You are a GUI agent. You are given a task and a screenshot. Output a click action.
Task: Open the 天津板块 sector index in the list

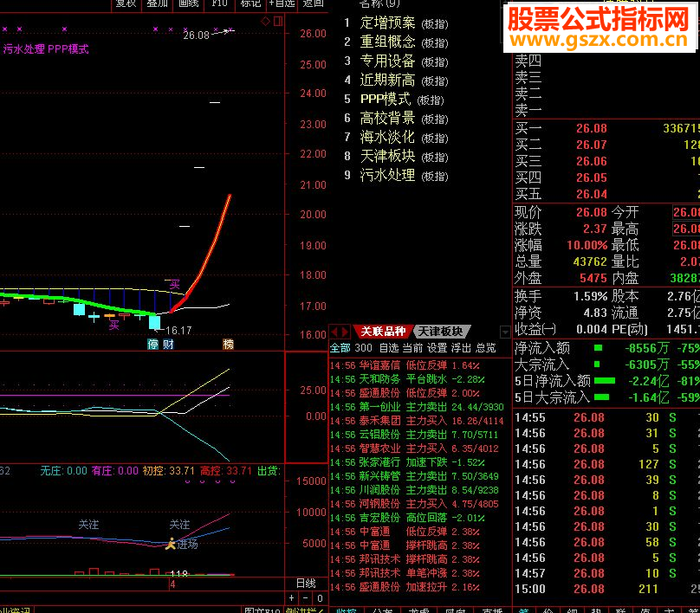(404, 157)
